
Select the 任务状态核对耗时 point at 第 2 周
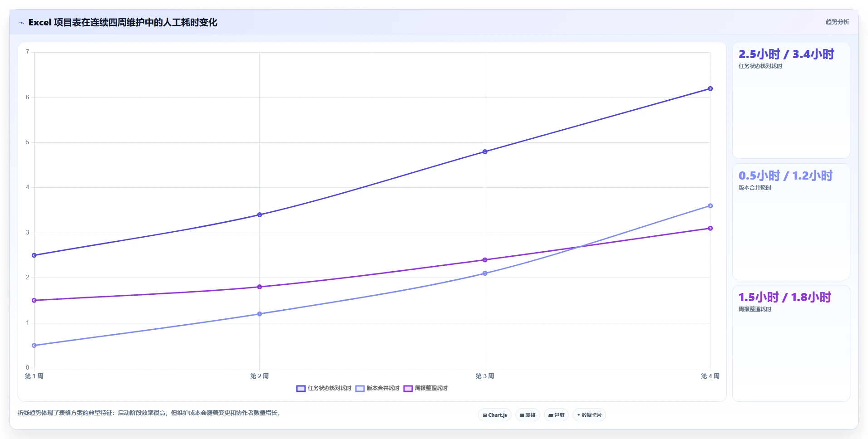click(x=260, y=215)
